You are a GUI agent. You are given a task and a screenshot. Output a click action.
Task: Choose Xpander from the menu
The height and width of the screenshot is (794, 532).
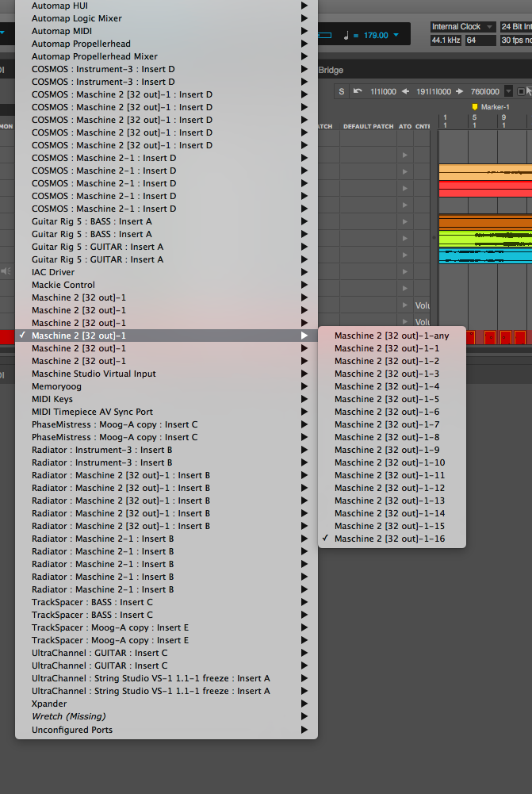[166, 704]
